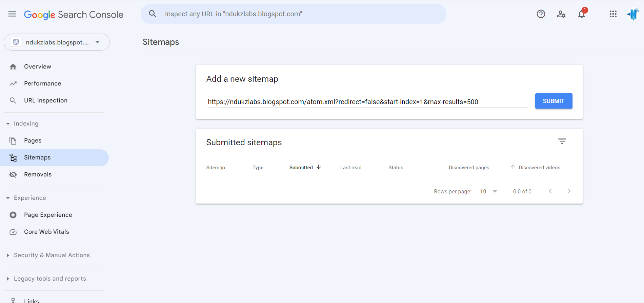This screenshot has height=303, width=644.
Task: Click the Removals crossed-eye icon
Action: pos(13,174)
